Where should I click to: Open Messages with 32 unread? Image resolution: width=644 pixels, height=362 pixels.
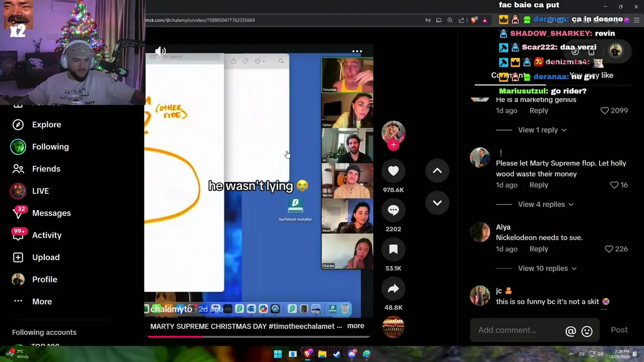click(51, 213)
